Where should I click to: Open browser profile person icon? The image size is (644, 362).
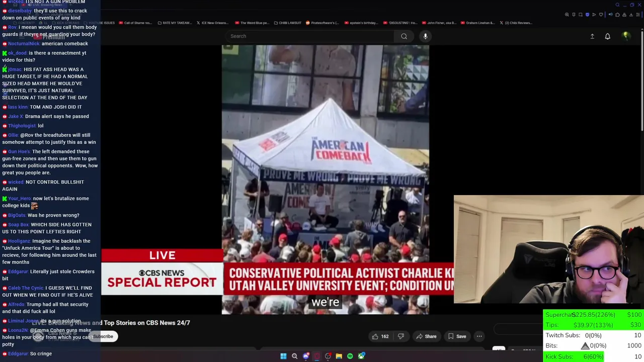coord(624,15)
